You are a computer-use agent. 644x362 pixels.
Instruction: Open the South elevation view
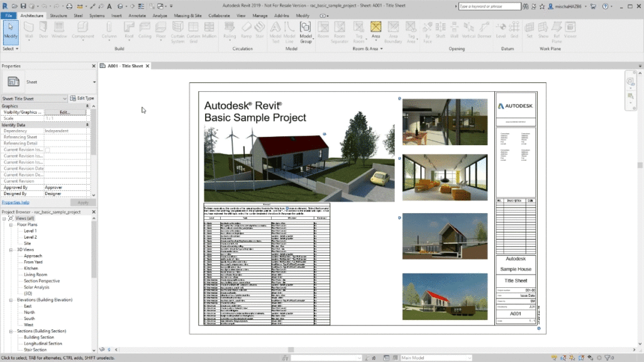[29, 319]
